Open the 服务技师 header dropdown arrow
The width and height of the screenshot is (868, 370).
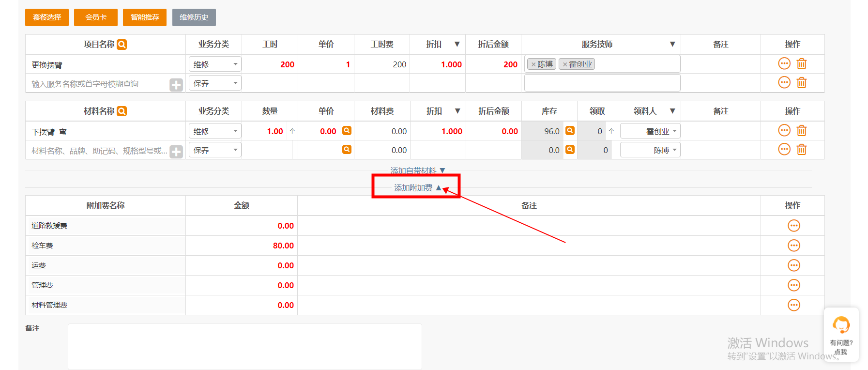pos(672,44)
